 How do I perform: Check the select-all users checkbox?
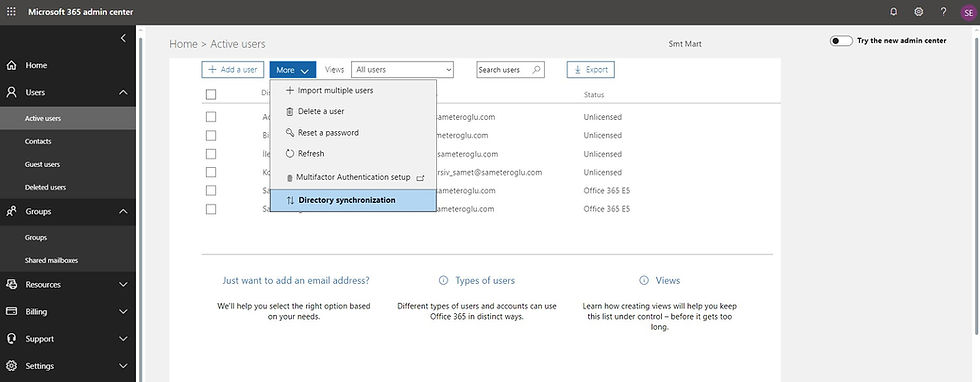pos(211,94)
